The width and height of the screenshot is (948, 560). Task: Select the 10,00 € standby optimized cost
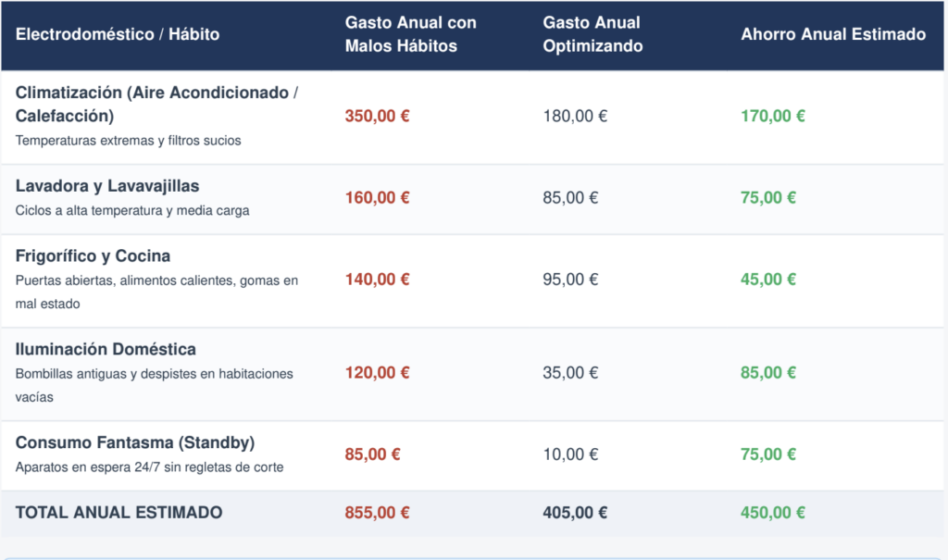[570, 454]
